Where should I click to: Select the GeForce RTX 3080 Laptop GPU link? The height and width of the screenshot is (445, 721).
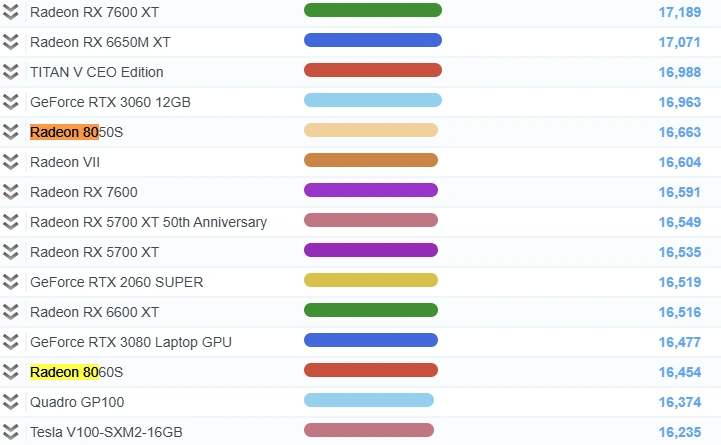(130, 342)
